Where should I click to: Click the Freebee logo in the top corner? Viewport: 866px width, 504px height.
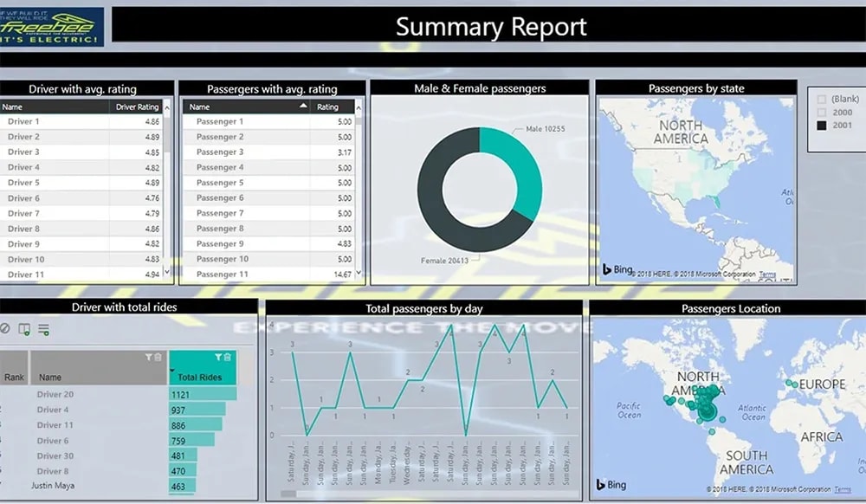[x=51, y=27]
